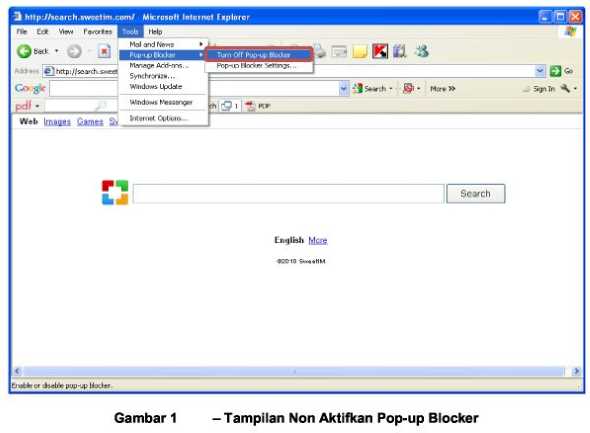The height and width of the screenshot is (433, 590).
Task: Expand the Mail and News submenu
Action: click(x=164, y=44)
